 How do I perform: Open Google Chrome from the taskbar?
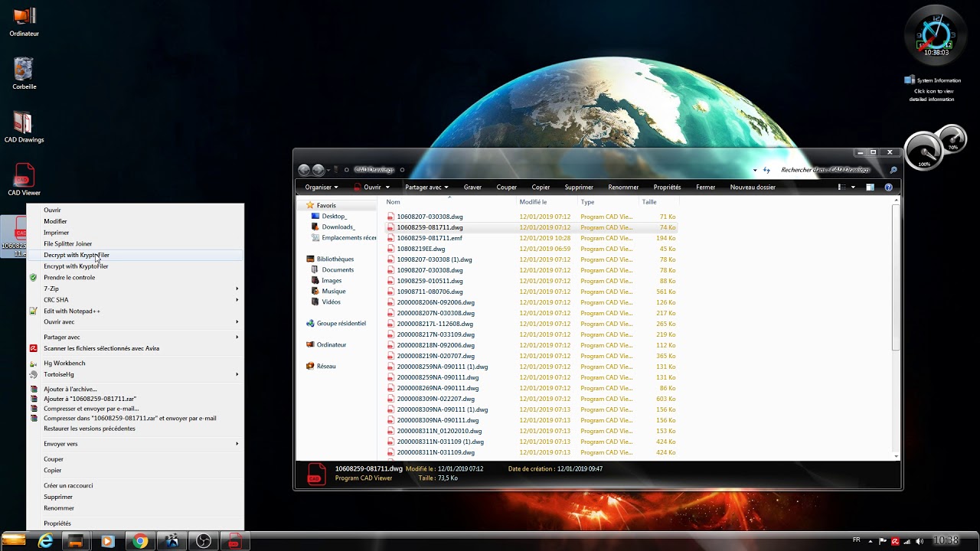(139, 541)
